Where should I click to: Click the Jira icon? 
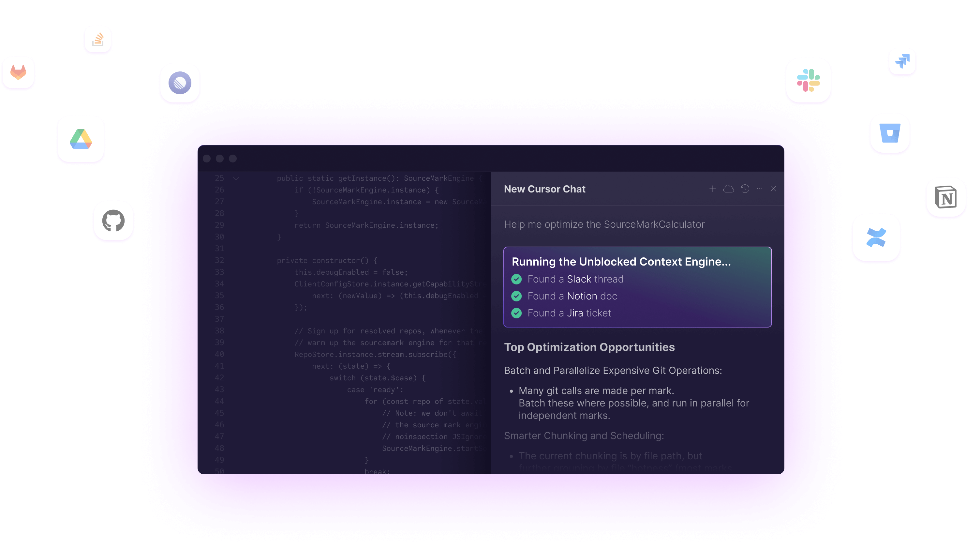[902, 61]
